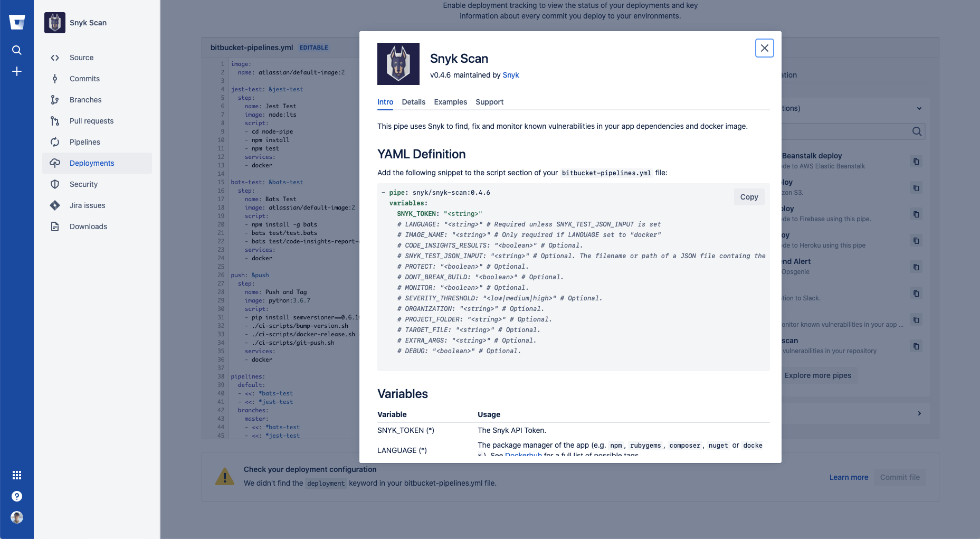Open the Security shield icon
The height and width of the screenshot is (539, 980).
click(x=55, y=184)
